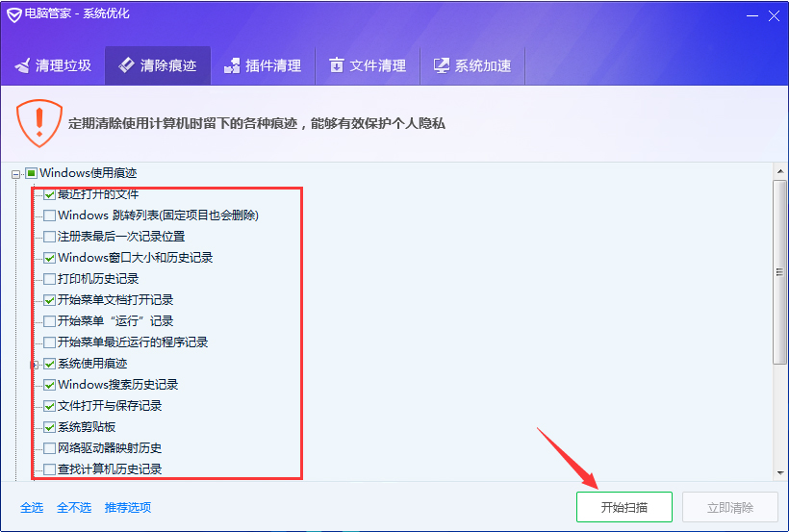Expand the 系统使用痕迹 tree node
The height and width of the screenshot is (532, 789).
36,364
